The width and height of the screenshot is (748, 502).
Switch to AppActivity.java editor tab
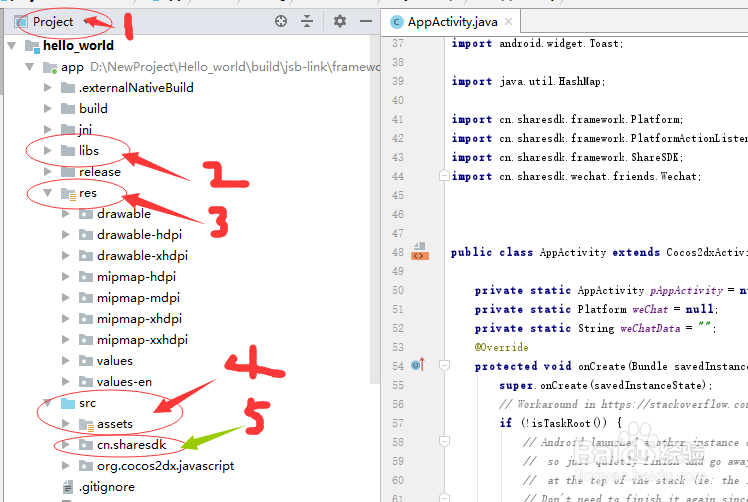451,21
